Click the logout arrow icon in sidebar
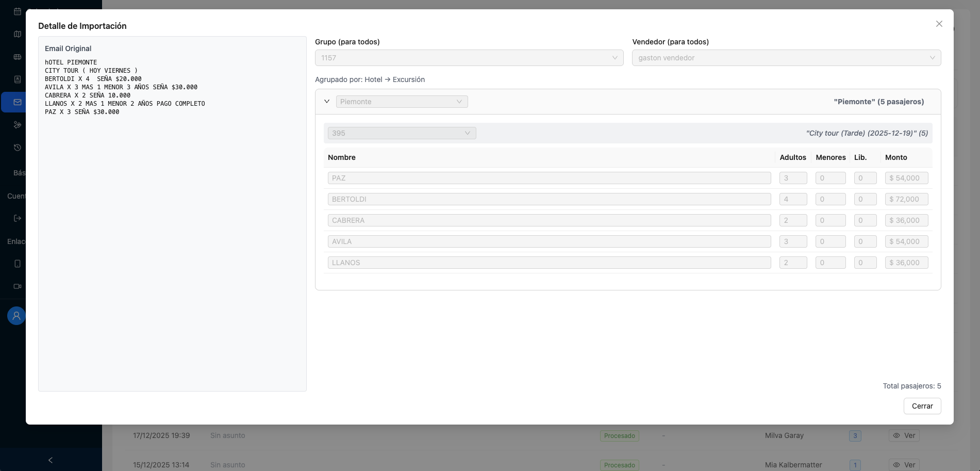The height and width of the screenshot is (471, 980). pos(18,218)
